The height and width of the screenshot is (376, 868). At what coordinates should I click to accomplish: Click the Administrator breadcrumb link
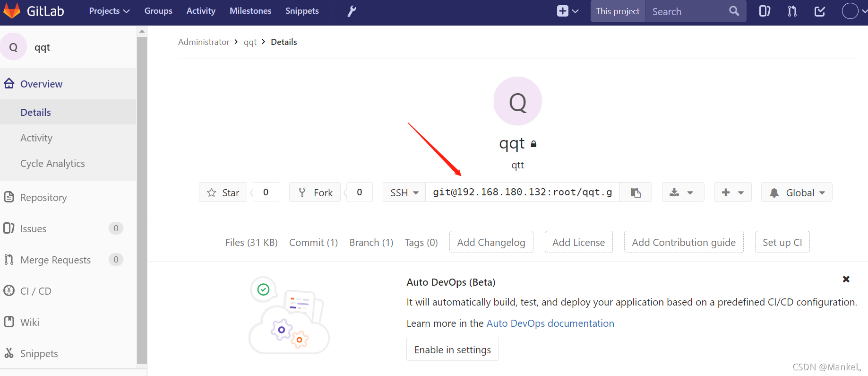[x=204, y=42]
